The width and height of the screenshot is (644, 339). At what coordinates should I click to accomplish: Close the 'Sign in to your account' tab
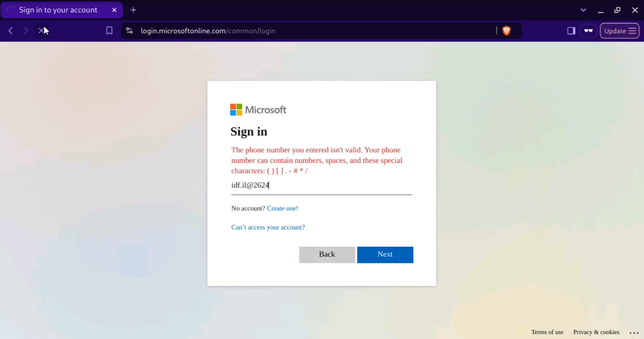point(114,10)
